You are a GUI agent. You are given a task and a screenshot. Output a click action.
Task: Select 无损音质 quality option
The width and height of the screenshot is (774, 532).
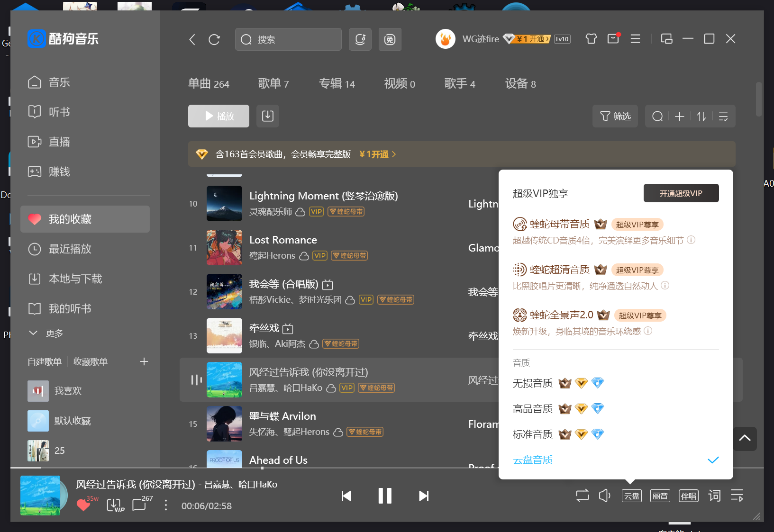point(533,383)
